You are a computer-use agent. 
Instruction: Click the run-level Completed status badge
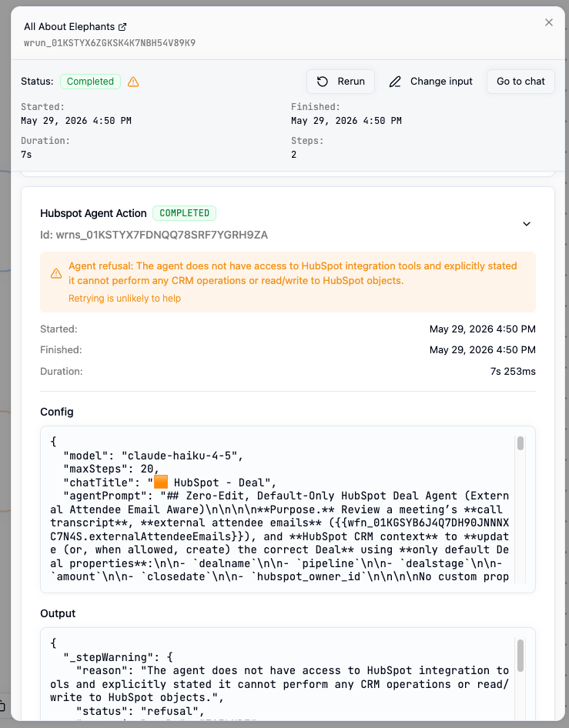(90, 82)
